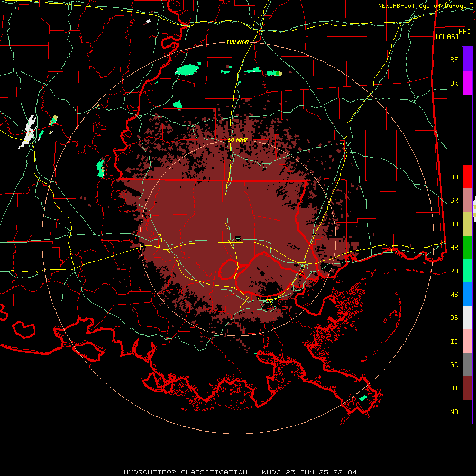Click the DS white legend swatch
476x476 pixels.
click(467, 317)
